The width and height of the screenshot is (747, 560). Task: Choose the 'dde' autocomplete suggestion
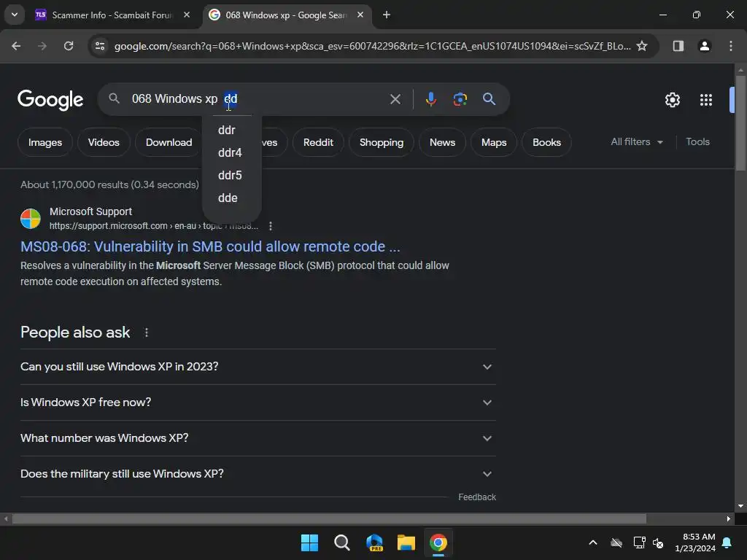[x=231, y=198]
